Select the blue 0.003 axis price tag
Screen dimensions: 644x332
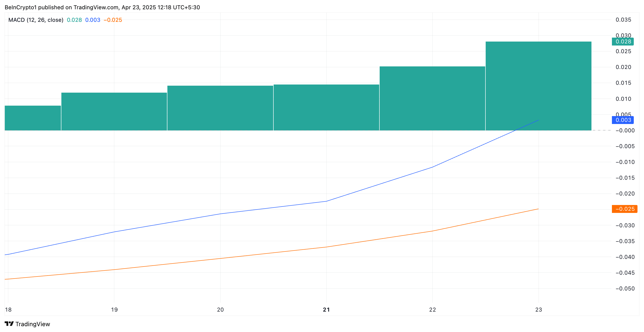pos(623,120)
